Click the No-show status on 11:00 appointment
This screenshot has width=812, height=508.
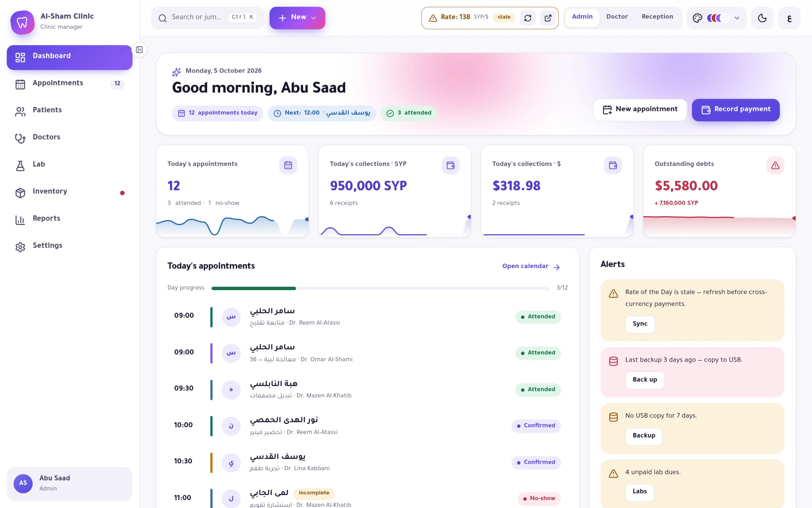[x=539, y=498]
